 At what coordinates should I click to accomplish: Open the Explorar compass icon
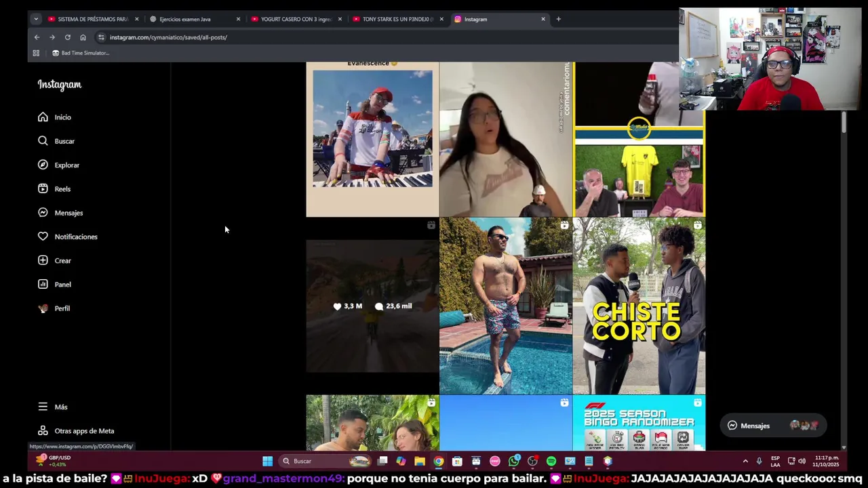[x=43, y=165]
